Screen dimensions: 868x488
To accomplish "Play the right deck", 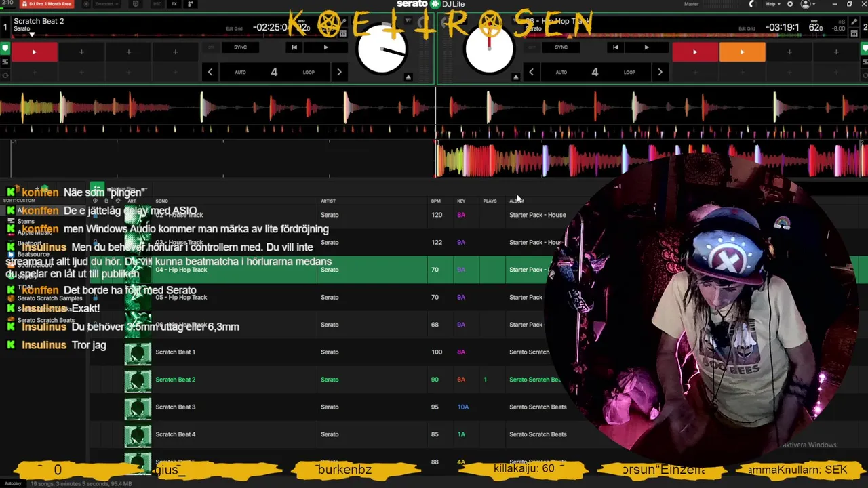I will (x=646, y=47).
